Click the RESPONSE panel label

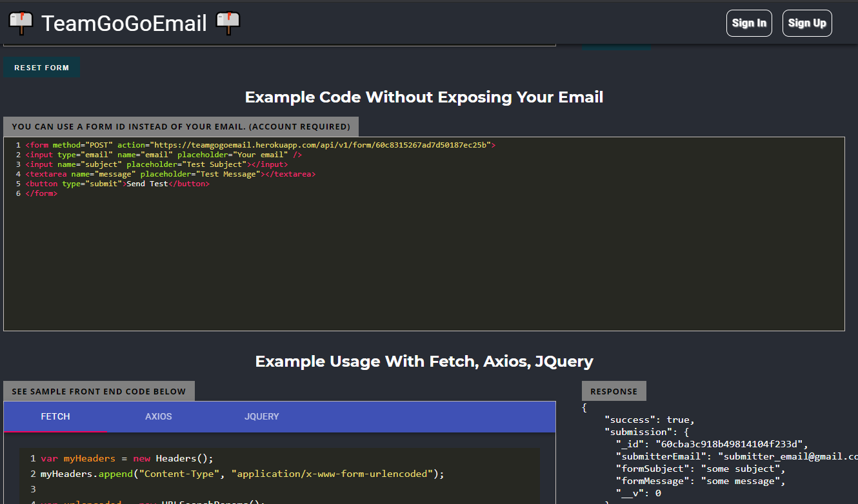[614, 391]
